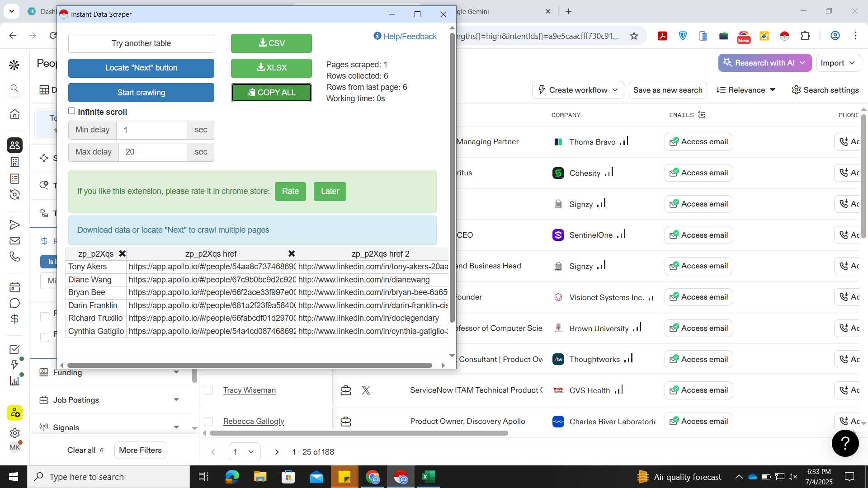Remove the zp_p2Xqs href column
This screenshot has height=488, width=868.
(292, 254)
